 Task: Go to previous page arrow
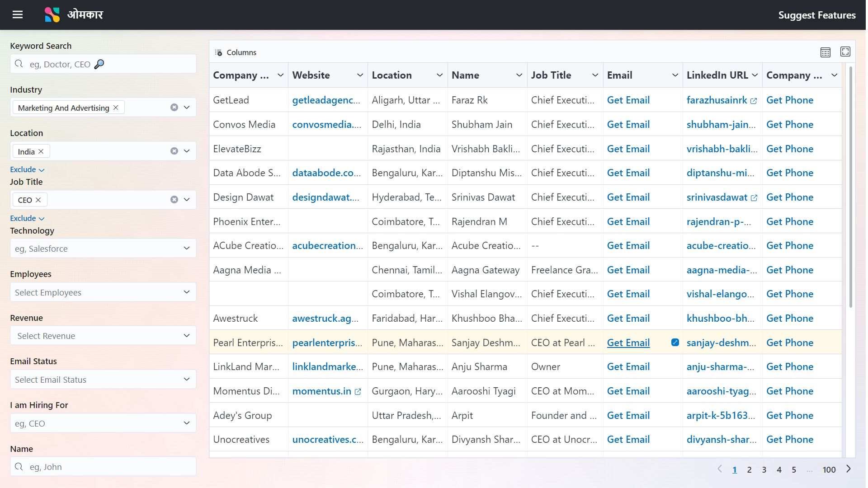720,469
